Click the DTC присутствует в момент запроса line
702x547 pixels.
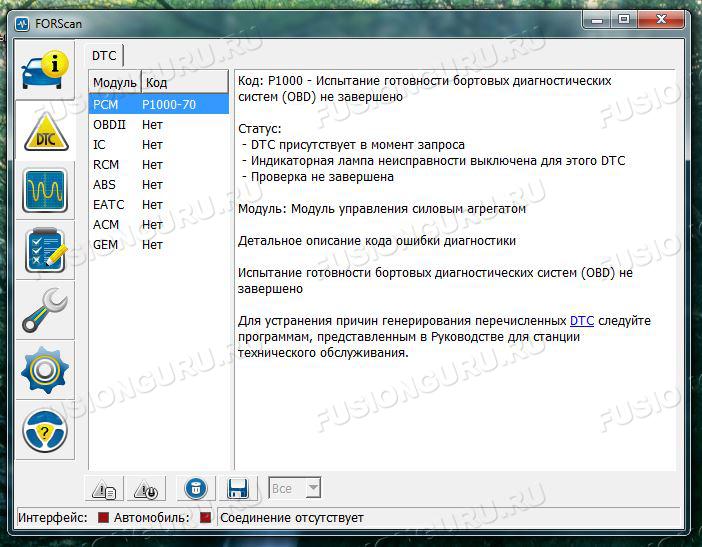coord(354,145)
